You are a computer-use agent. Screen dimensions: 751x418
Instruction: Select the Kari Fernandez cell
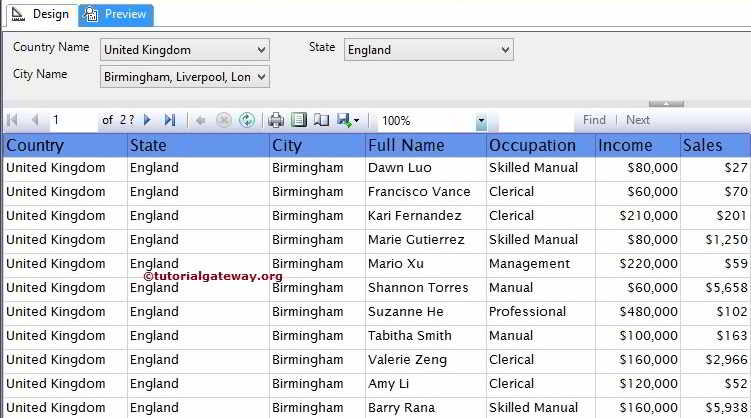click(426, 216)
